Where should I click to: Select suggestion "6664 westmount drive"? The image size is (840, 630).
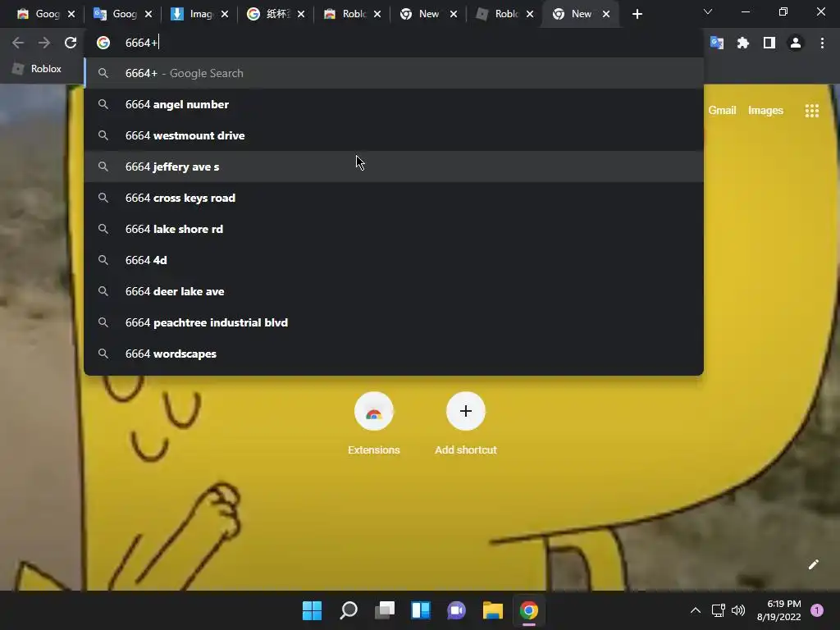pos(394,135)
